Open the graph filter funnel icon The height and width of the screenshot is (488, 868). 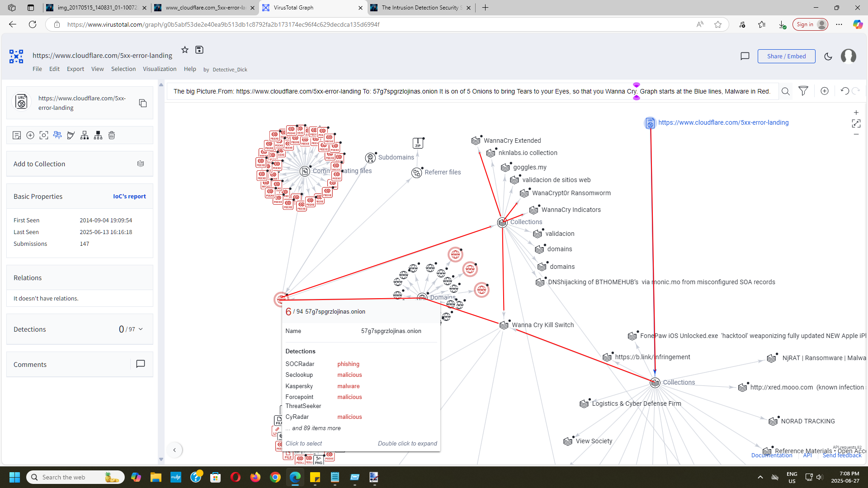[x=803, y=91]
